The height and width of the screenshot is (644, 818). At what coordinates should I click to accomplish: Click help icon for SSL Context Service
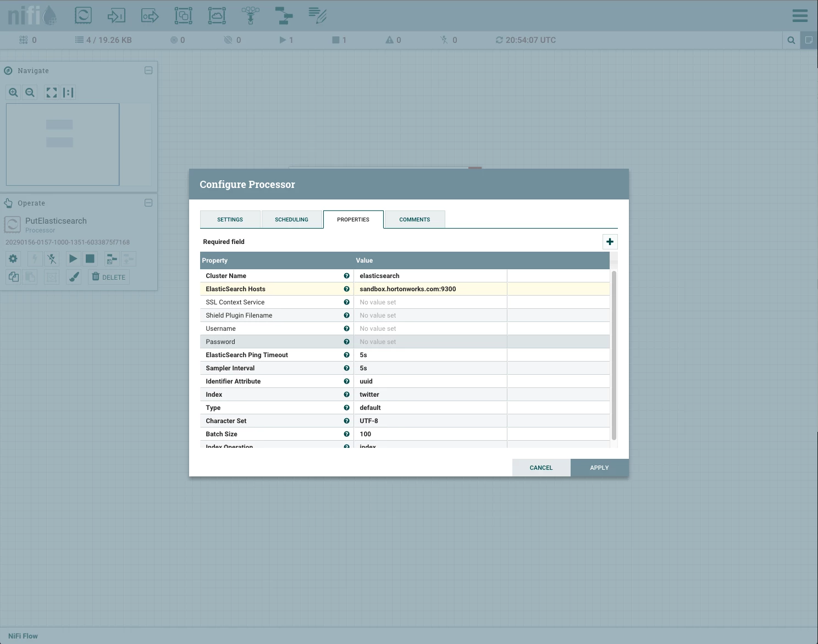[346, 302]
